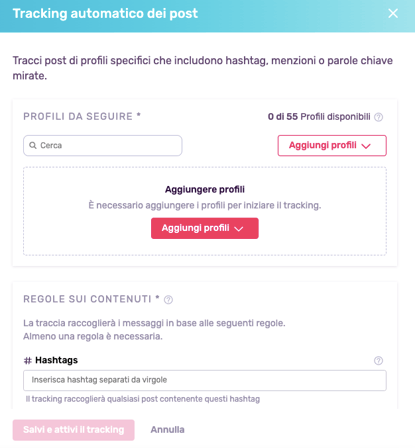Click the REGOLE SUI CONTENUTI section heading
Viewport: 415px width, 448px height.
91,299
